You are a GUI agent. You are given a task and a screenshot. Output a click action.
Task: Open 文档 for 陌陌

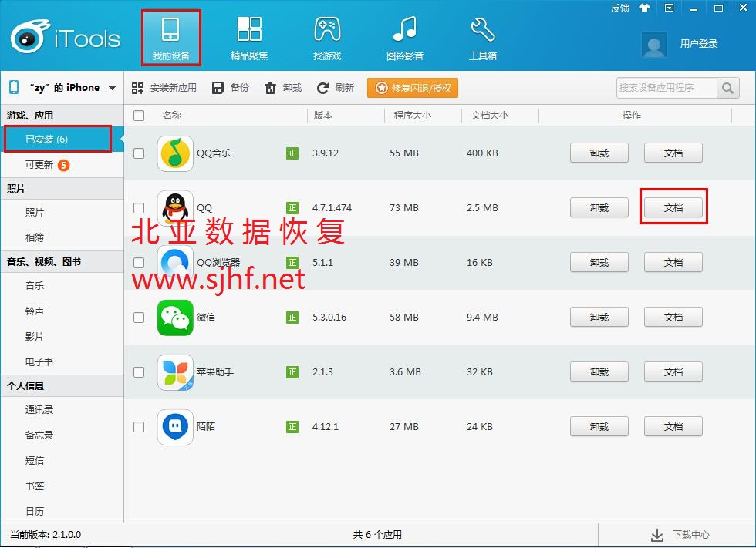(x=673, y=427)
